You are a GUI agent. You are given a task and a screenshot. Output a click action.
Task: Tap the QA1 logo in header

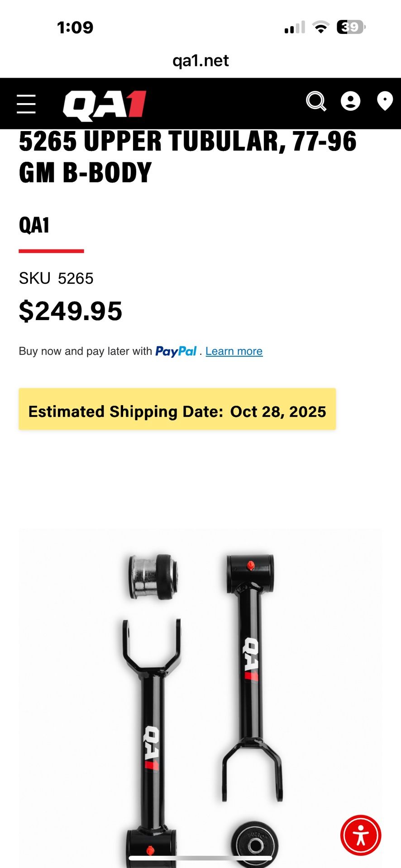click(105, 105)
